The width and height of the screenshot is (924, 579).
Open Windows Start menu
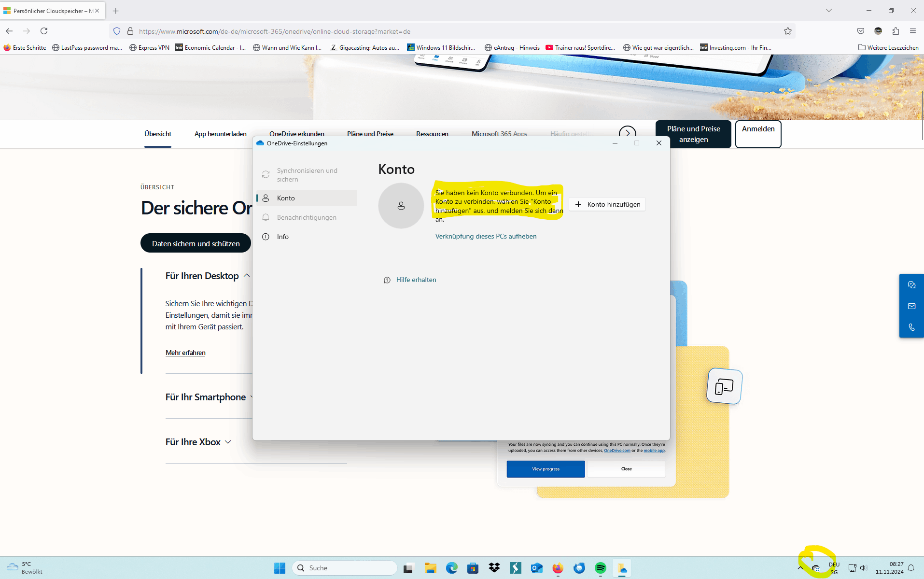(x=280, y=568)
